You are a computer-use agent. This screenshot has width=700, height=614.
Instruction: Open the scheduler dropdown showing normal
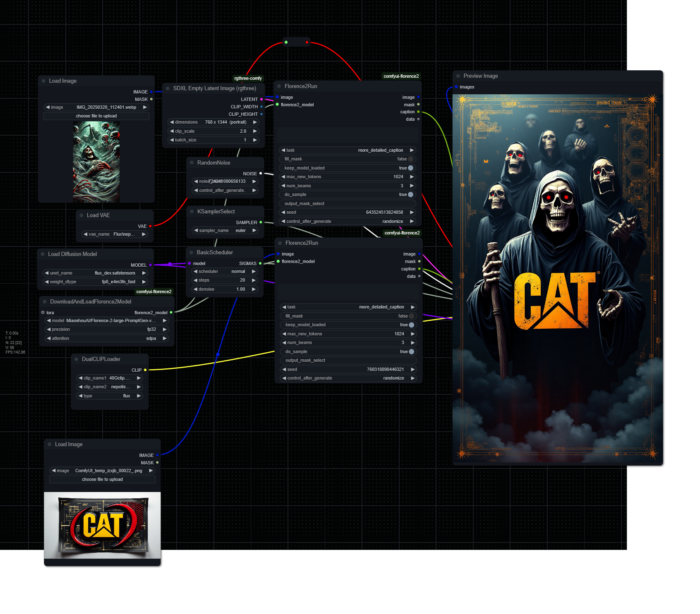225,272
